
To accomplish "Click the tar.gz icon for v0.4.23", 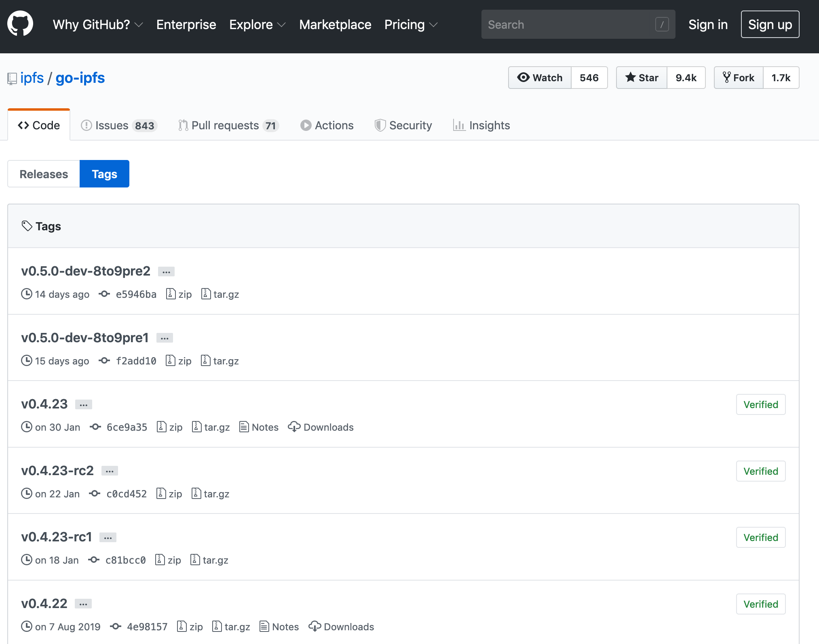I will 197,427.
